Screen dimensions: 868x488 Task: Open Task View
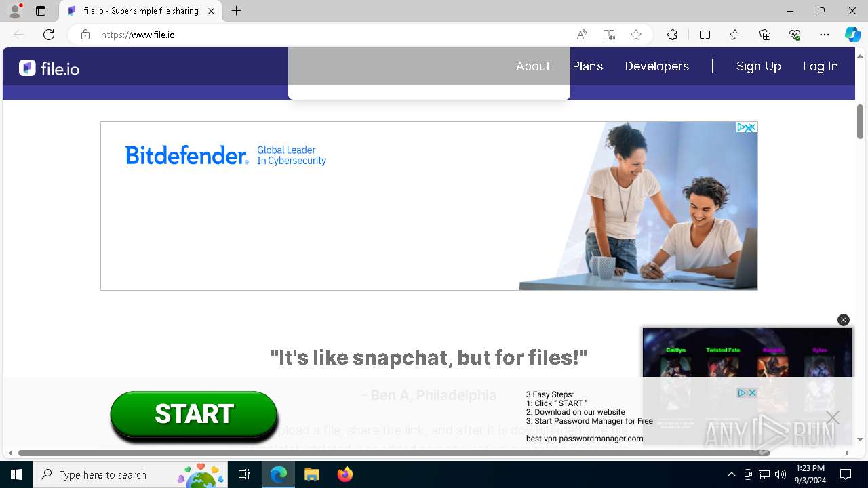tap(244, 474)
